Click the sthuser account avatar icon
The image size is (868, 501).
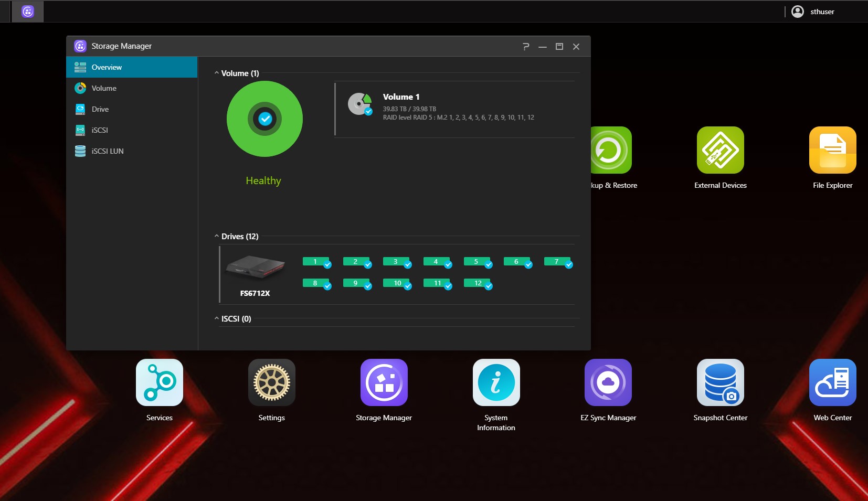[x=798, y=12]
